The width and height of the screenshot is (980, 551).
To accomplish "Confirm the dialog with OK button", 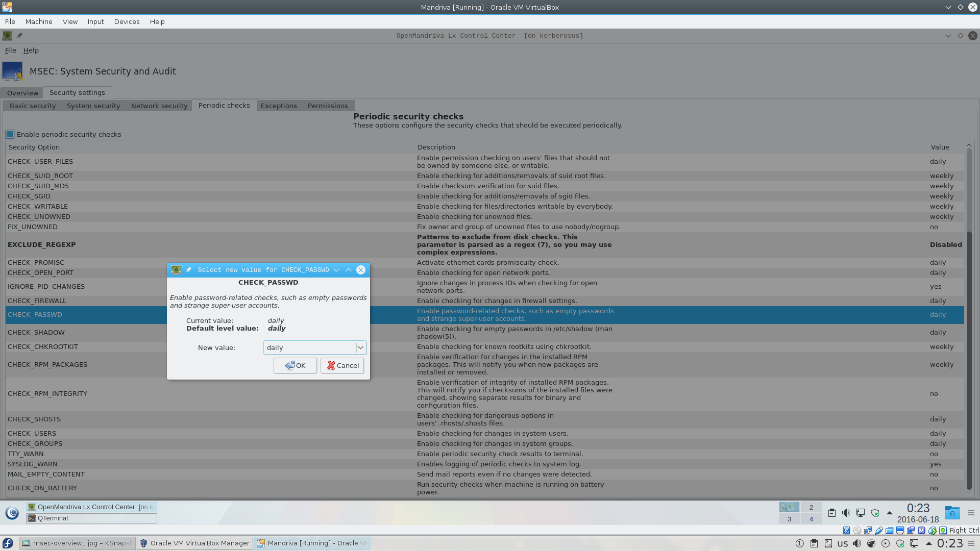I will [295, 365].
